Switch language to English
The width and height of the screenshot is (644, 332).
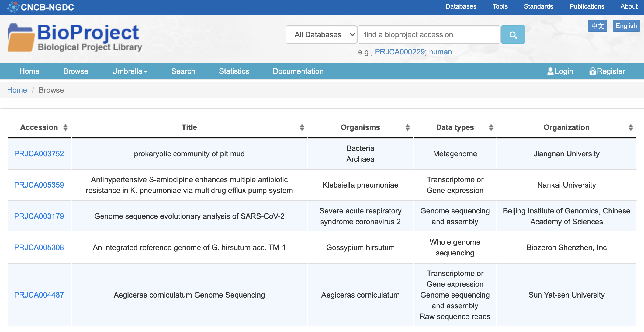(x=626, y=26)
